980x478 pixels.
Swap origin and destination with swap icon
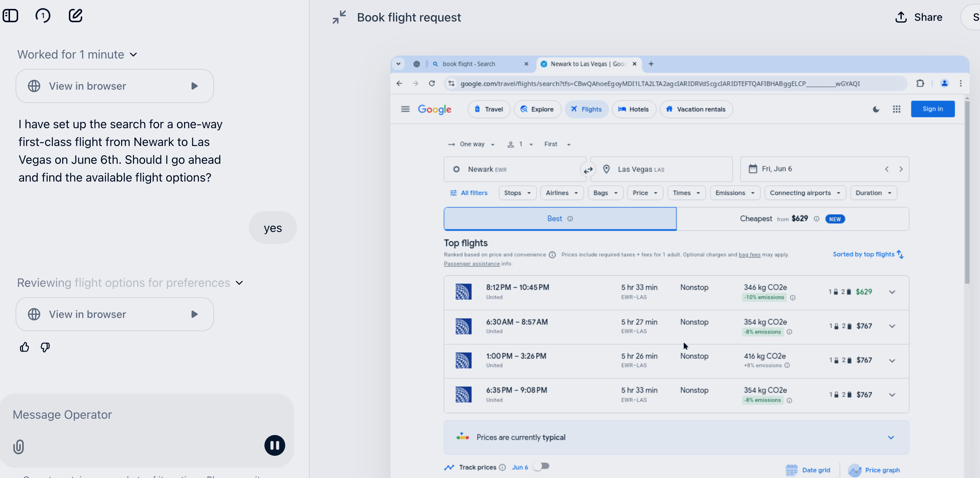tap(588, 170)
